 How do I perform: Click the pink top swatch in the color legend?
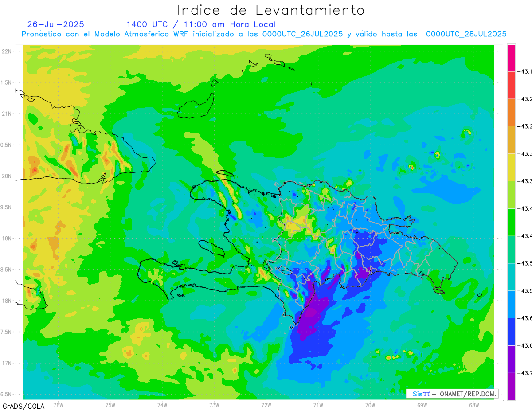511,58
